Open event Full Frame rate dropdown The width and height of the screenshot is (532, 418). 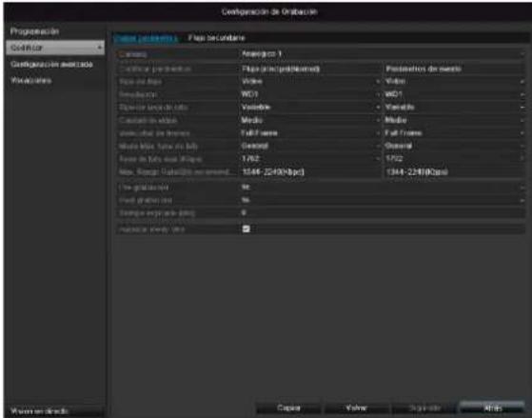coord(454,133)
